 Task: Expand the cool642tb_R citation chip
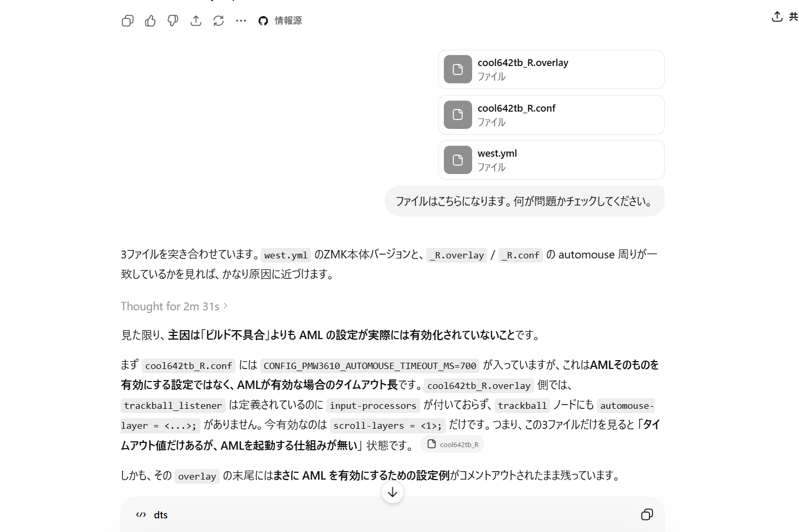pos(452,444)
